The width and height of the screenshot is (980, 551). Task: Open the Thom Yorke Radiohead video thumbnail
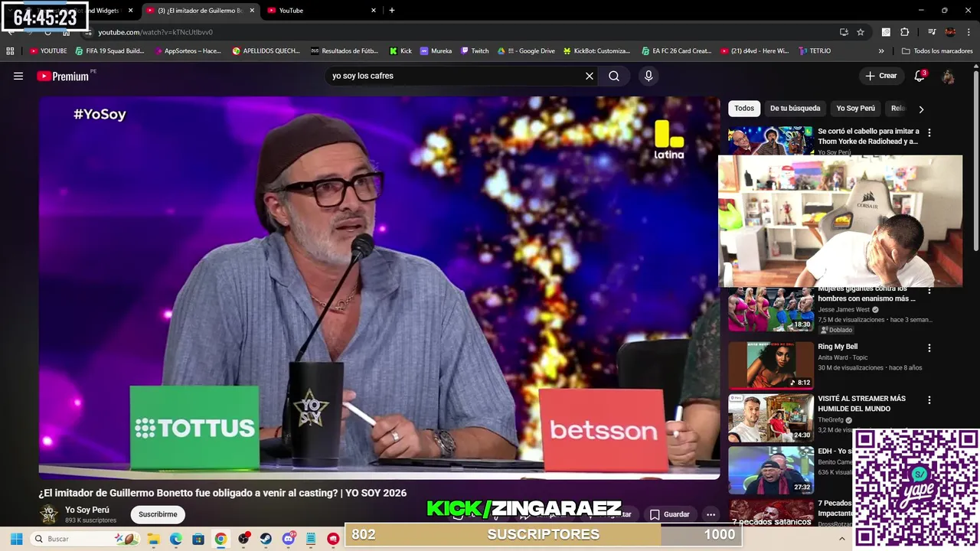pos(770,141)
